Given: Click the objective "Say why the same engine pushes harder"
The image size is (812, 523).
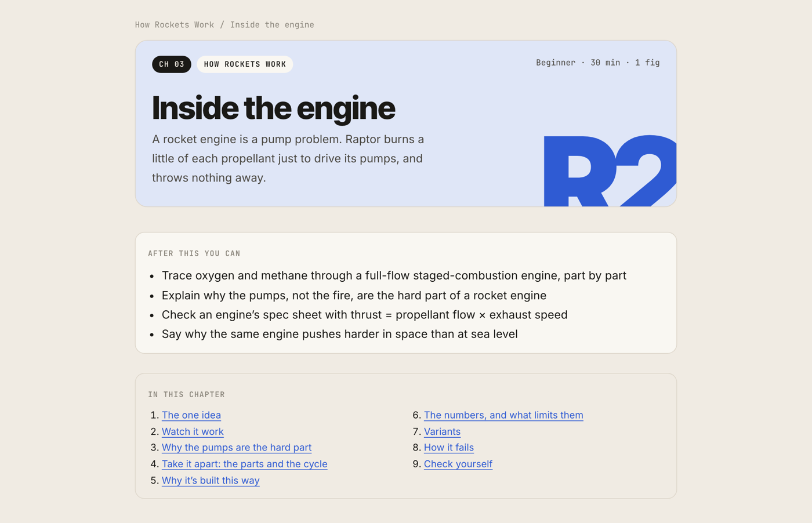Looking at the screenshot, I should click(340, 334).
